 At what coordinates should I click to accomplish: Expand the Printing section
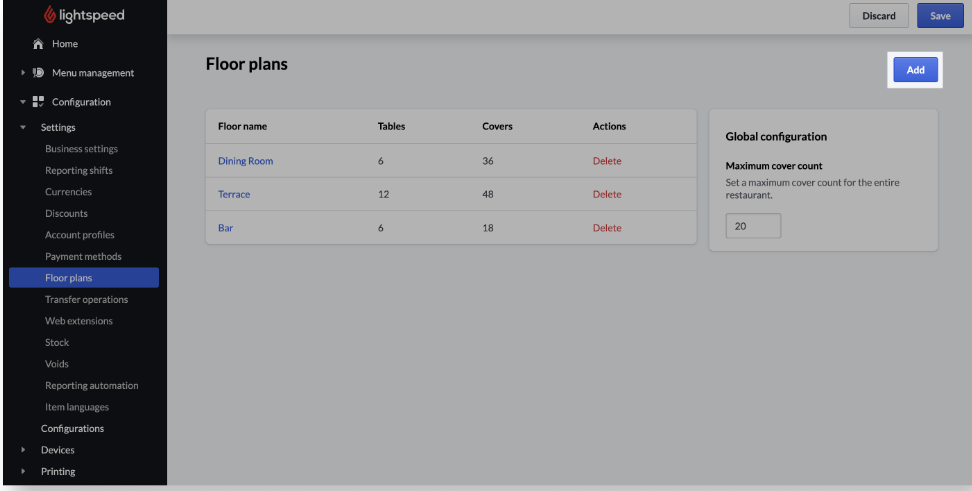point(23,472)
